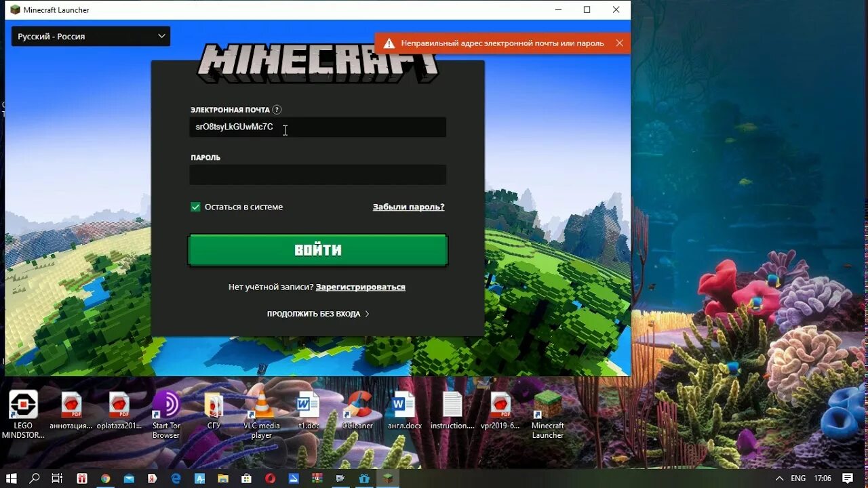The image size is (868, 488).
Task: Open File Explorer from the taskbar
Action: coord(223,478)
